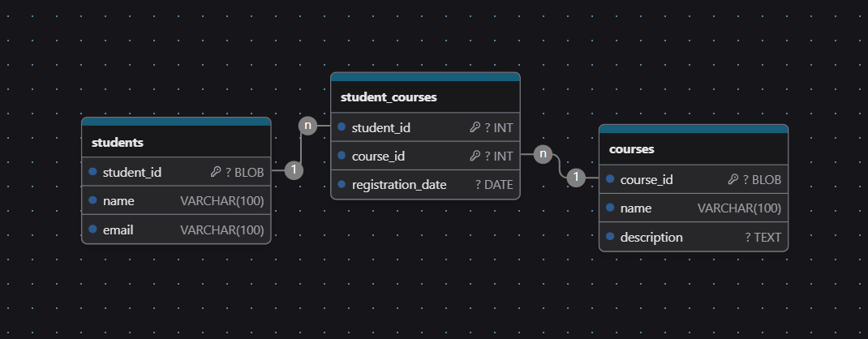Screen dimensions: 868x339
Task: Click the blue dot beside students student_id
Action: [92, 171]
